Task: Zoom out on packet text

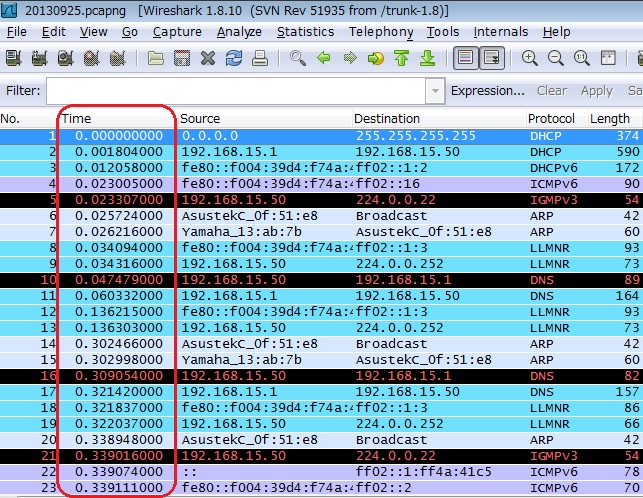Action: pos(556,58)
